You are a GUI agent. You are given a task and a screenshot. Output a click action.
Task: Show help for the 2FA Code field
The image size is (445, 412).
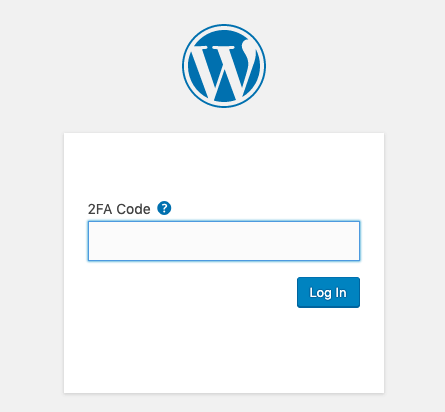164,208
